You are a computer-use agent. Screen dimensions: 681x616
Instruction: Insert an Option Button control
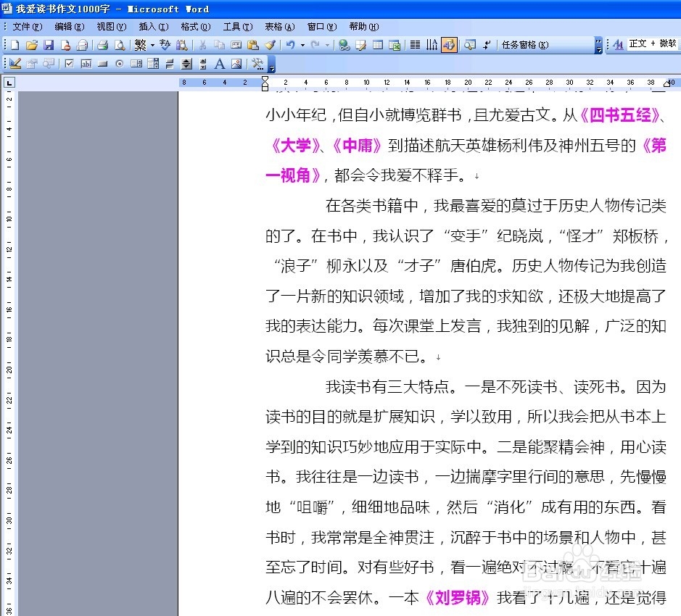tap(120, 64)
